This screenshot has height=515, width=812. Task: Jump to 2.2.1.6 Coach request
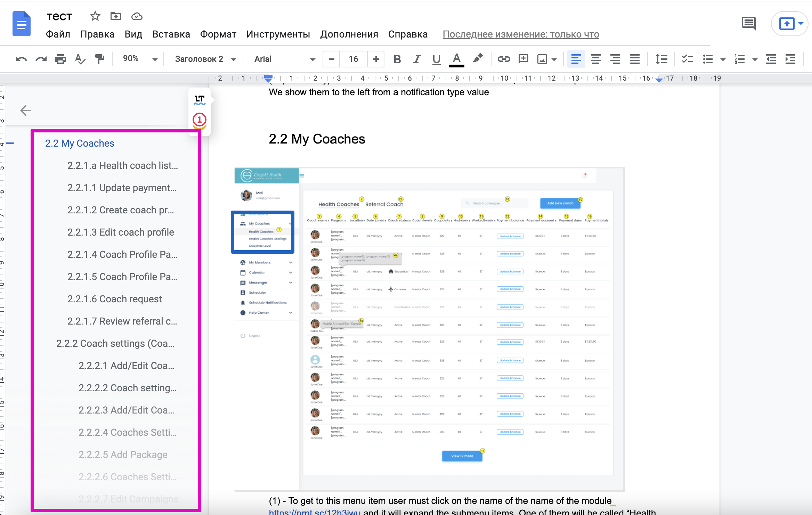tap(115, 299)
